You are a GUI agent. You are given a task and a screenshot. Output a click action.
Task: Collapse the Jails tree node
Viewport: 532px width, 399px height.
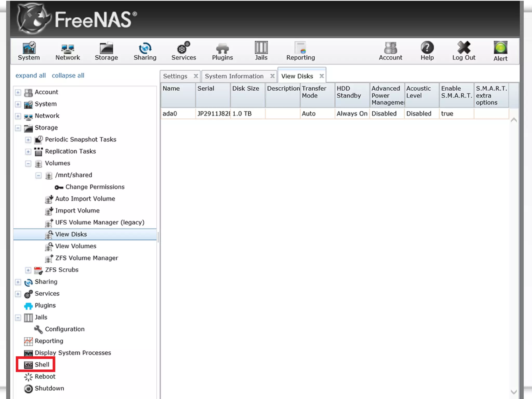[x=18, y=317]
